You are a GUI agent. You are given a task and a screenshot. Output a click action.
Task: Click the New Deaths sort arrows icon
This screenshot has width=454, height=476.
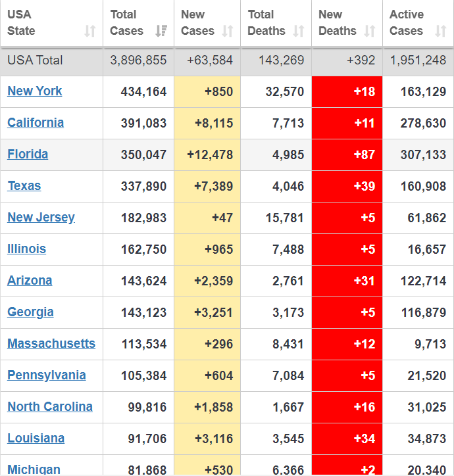(370, 31)
